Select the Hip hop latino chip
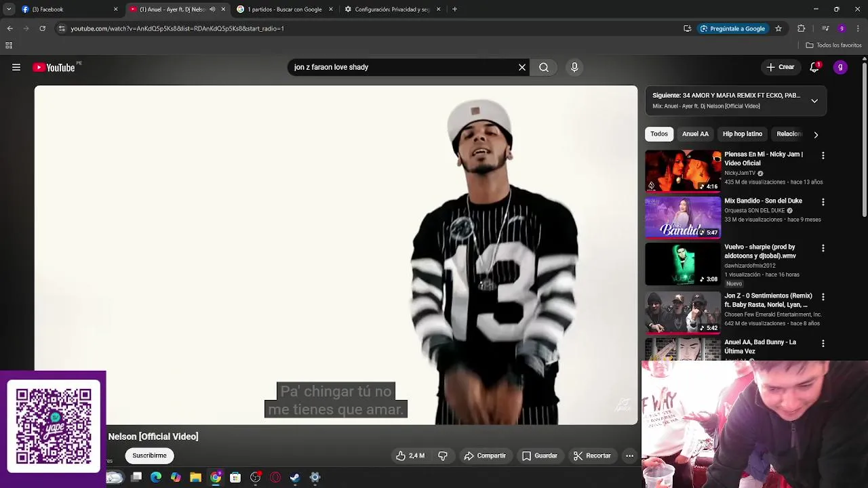 coord(743,134)
